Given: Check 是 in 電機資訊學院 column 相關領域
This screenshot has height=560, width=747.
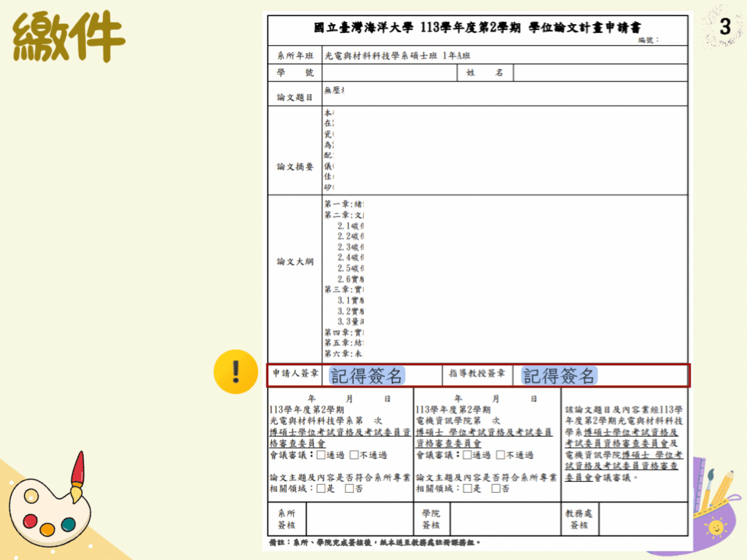Looking at the screenshot, I should click(468, 489).
